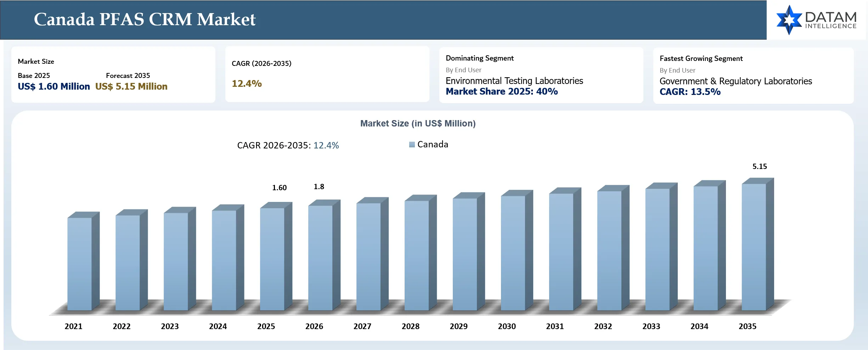Click the '2033' axis label
The image size is (868, 350).
point(651,326)
